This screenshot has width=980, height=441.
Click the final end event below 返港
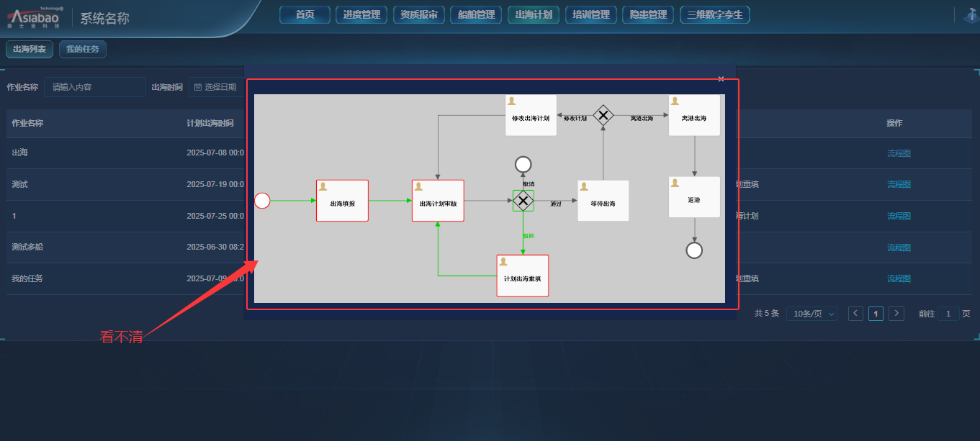click(694, 250)
